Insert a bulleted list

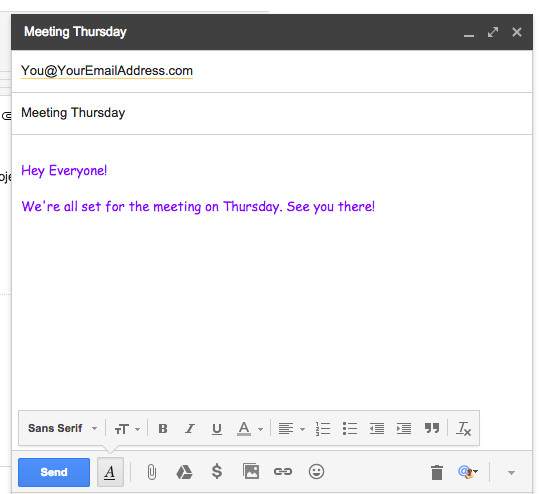pos(350,429)
